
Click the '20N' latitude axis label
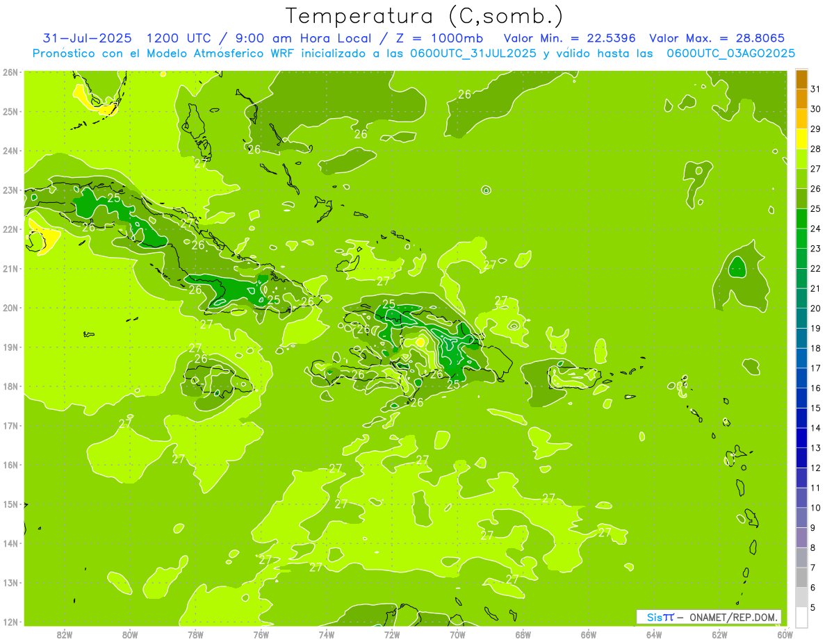point(10,308)
